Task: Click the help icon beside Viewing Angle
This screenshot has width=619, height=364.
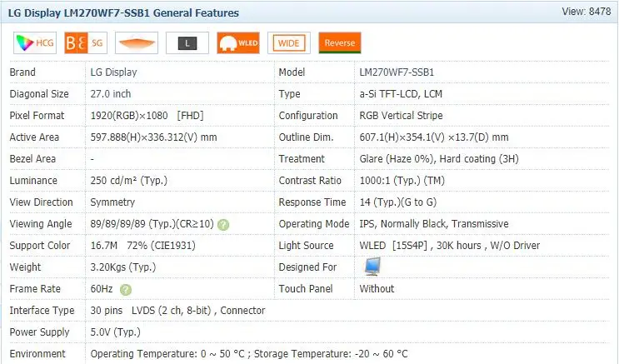Action: point(223,225)
